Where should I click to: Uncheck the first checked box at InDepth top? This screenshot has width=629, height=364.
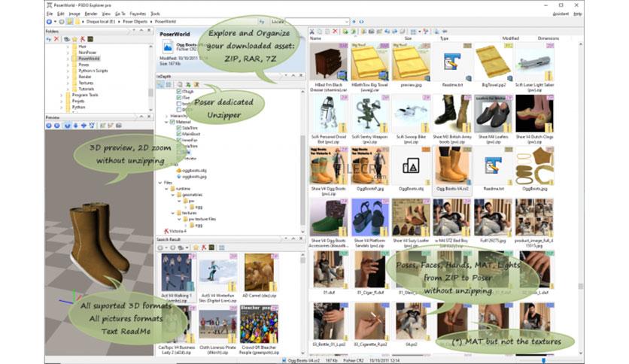pos(179,92)
